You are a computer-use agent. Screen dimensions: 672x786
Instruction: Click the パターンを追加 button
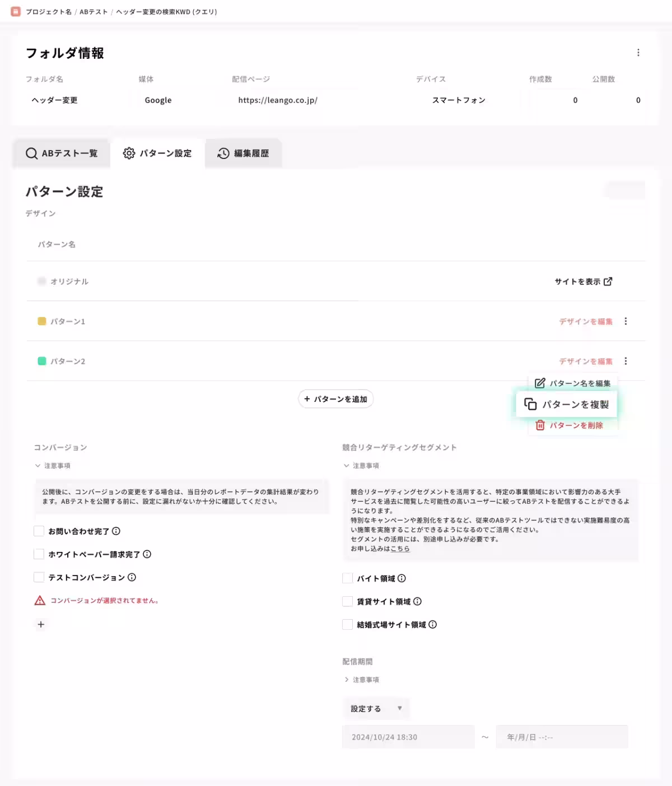point(335,399)
